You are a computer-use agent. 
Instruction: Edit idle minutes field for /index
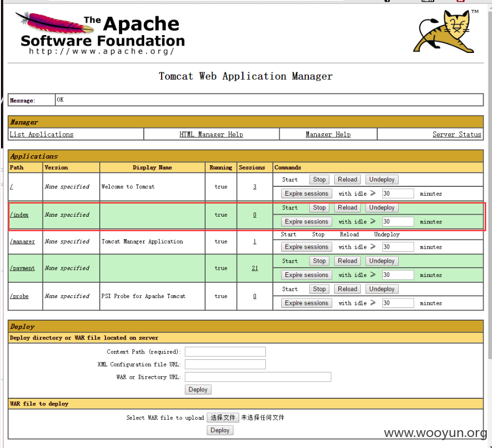coord(398,222)
